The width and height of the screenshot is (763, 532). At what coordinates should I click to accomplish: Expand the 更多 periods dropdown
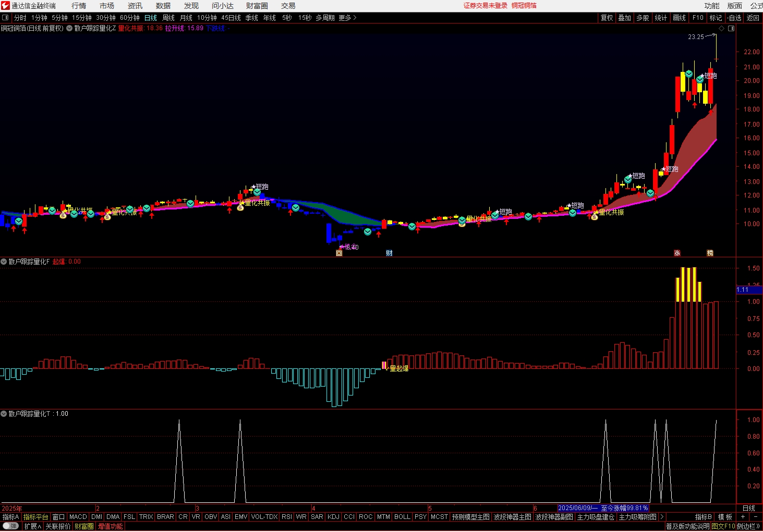(348, 18)
